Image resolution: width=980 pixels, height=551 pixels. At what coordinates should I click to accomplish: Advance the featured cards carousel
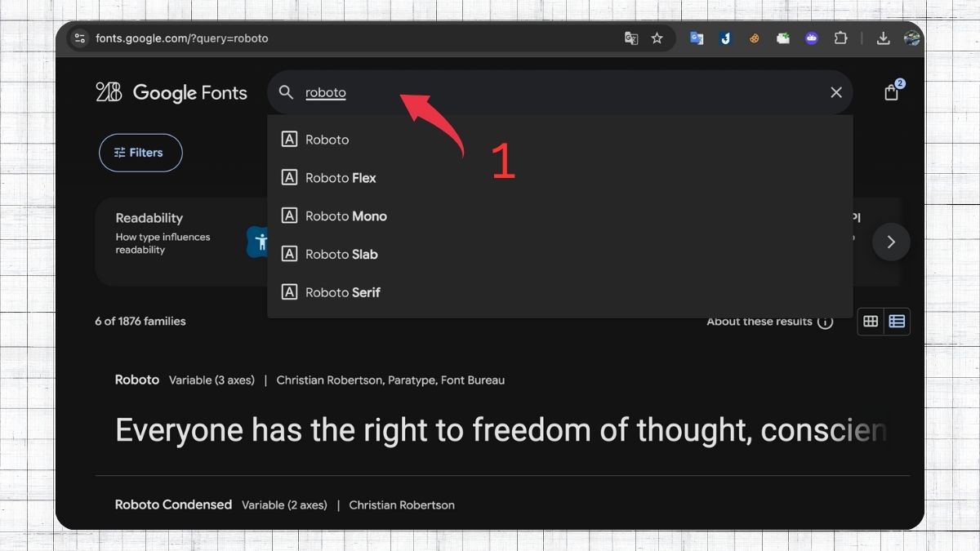(x=891, y=242)
